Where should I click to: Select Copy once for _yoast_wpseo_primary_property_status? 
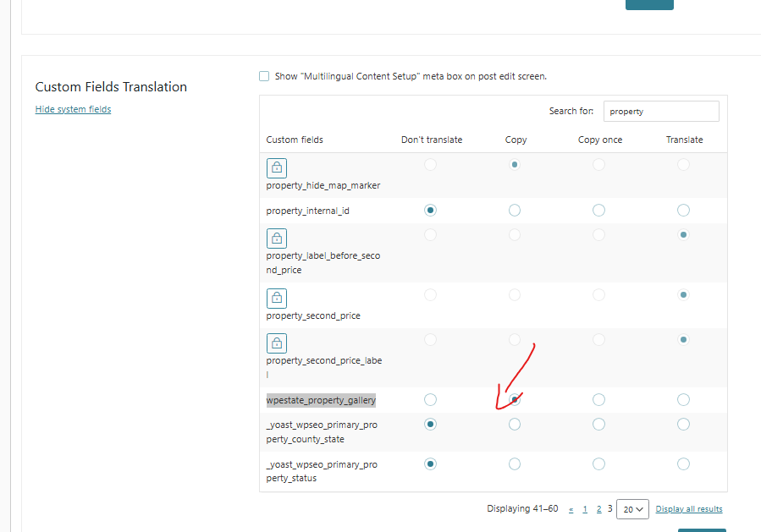coord(599,464)
